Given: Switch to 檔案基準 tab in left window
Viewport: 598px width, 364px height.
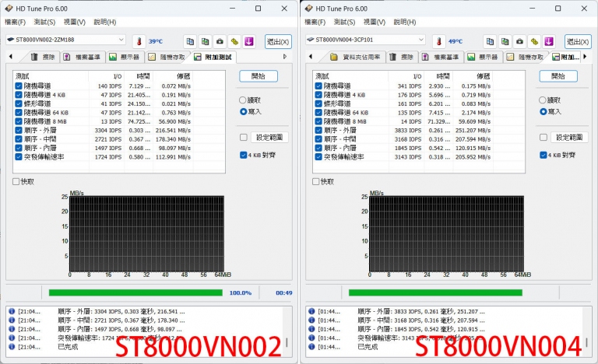Looking at the screenshot, I should pos(83,58).
